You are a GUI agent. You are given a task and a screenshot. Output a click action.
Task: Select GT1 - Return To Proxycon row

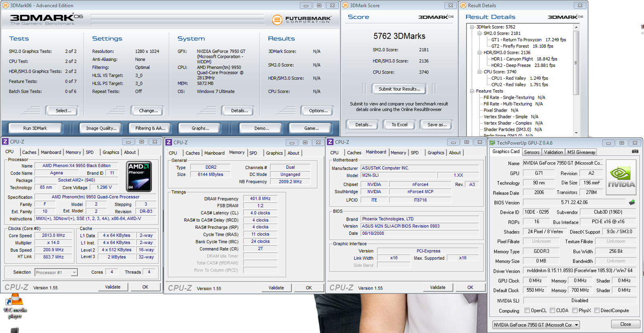click(x=528, y=40)
